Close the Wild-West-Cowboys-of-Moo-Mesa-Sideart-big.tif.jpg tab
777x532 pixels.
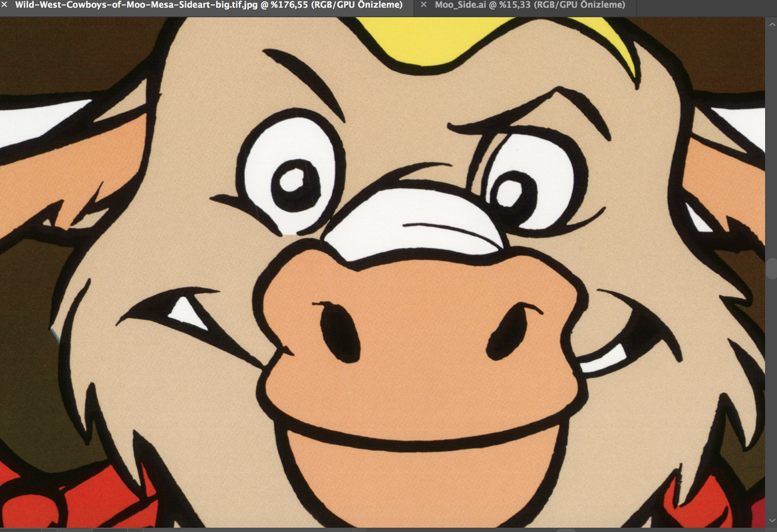5,5
